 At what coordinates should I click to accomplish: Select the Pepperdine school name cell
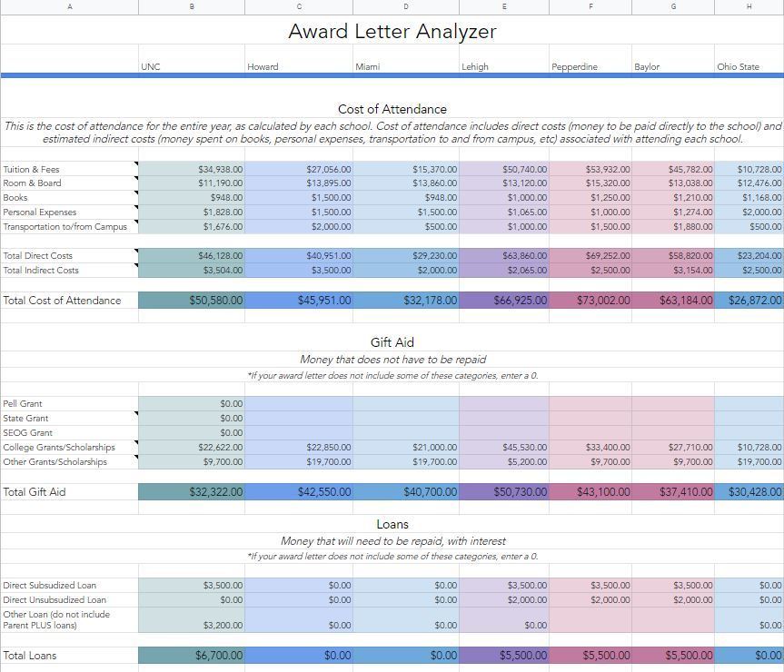(590, 66)
